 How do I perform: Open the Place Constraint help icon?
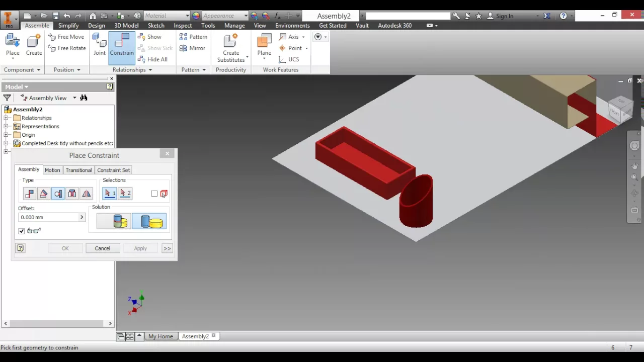[20, 248]
